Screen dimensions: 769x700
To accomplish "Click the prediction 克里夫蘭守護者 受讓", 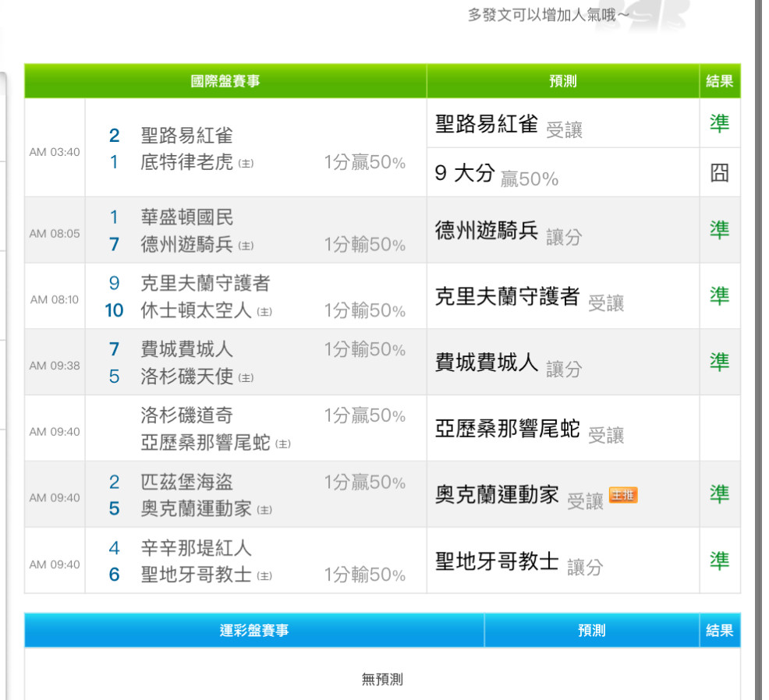I will pos(530,298).
